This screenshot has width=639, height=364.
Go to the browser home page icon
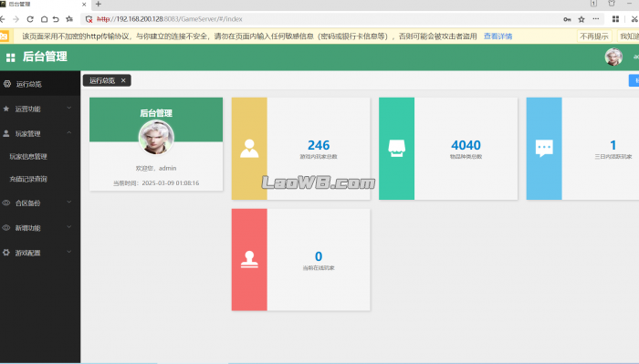[x=44, y=19]
